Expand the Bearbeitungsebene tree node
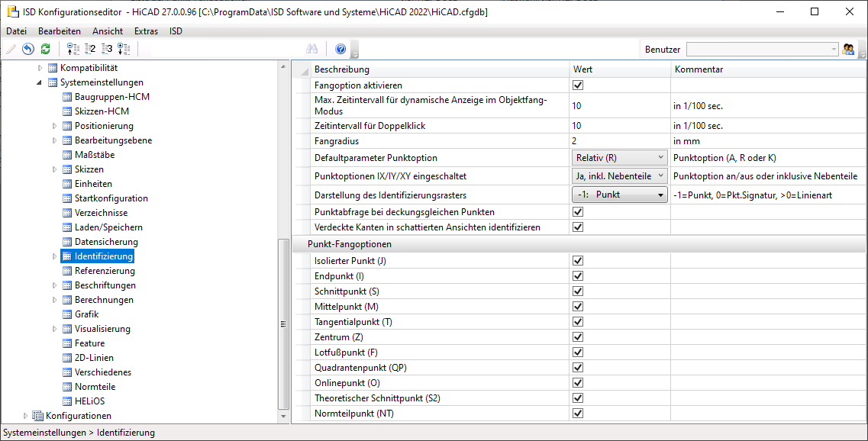This screenshot has width=868, height=441. [54, 140]
